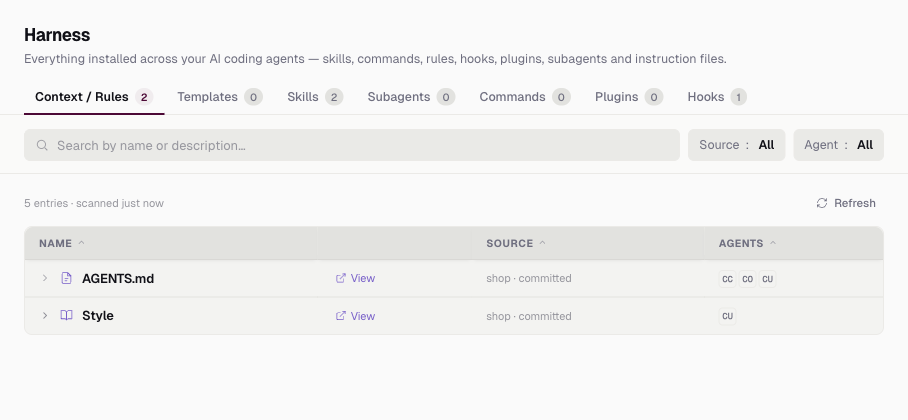
Task: Click the count badge on Subagents tab
Action: pos(446,97)
